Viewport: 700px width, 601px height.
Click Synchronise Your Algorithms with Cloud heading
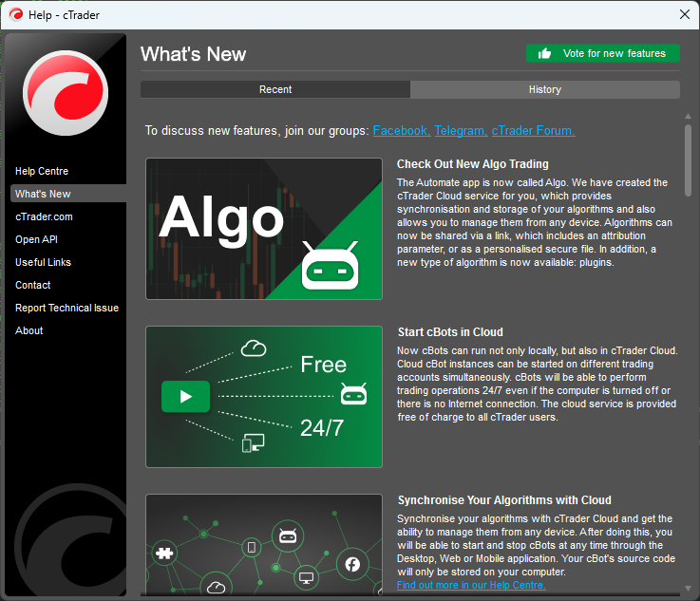click(504, 500)
